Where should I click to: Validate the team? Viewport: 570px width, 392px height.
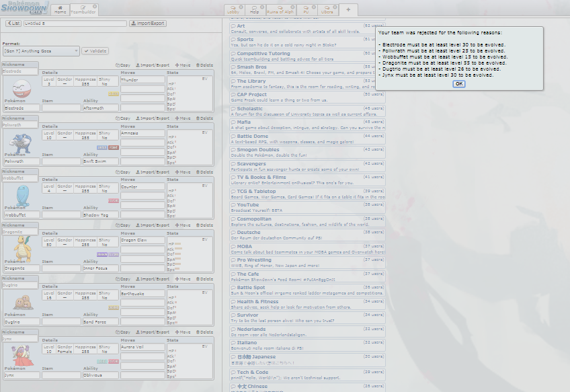(95, 51)
